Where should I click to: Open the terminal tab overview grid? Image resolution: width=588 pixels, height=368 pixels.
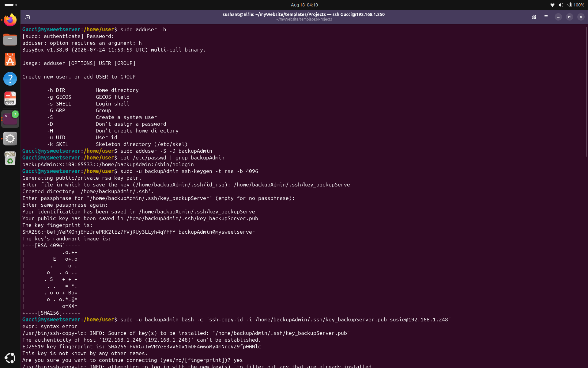click(x=534, y=17)
